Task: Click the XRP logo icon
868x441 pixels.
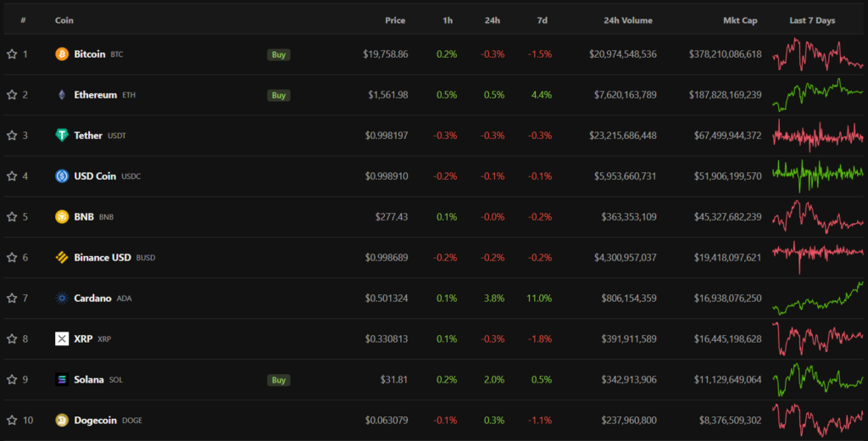Action: pyautogui.click(x=62, y=339)
